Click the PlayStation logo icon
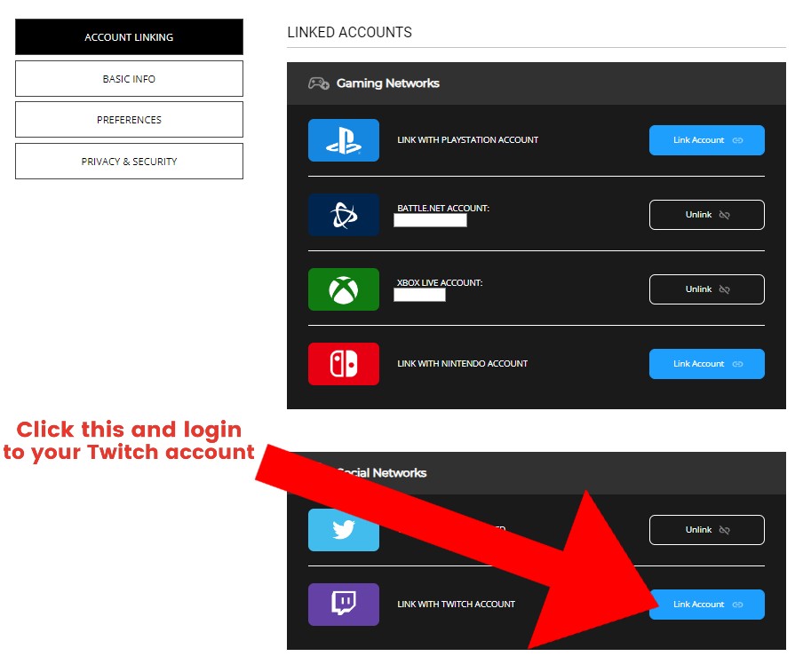The width and height of the screenshot is (811, 672). [344, 140]
